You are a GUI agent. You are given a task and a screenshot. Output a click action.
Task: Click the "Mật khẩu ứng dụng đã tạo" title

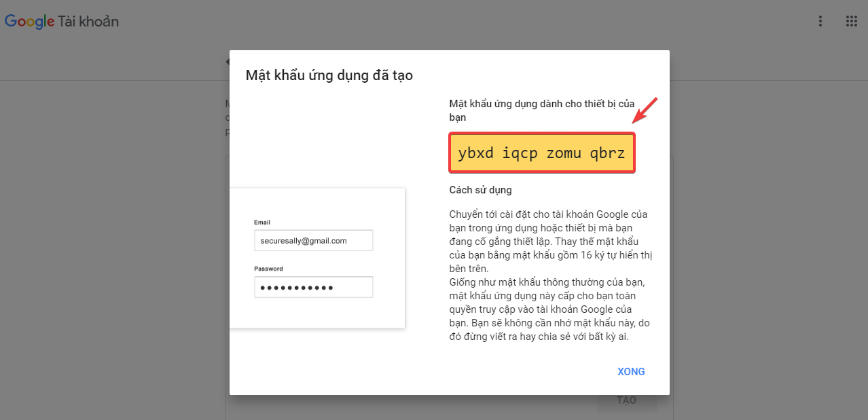(x=329, y=75)
